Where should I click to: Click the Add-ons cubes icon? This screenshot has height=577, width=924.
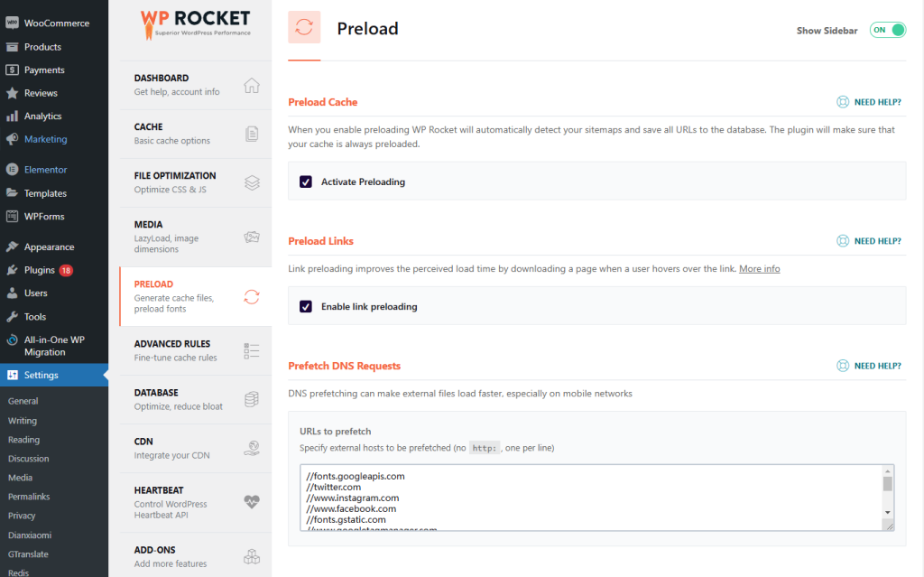coord(252,557)
